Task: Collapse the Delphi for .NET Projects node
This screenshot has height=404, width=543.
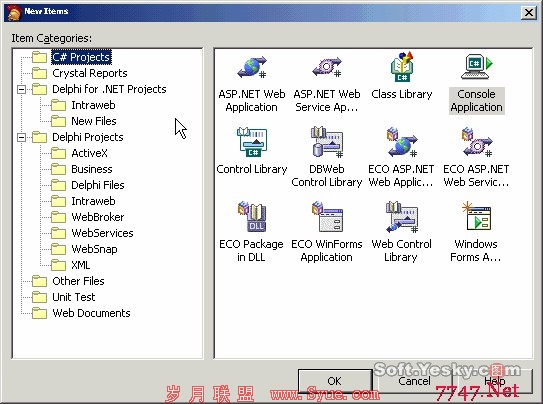Action: [21, 90]
